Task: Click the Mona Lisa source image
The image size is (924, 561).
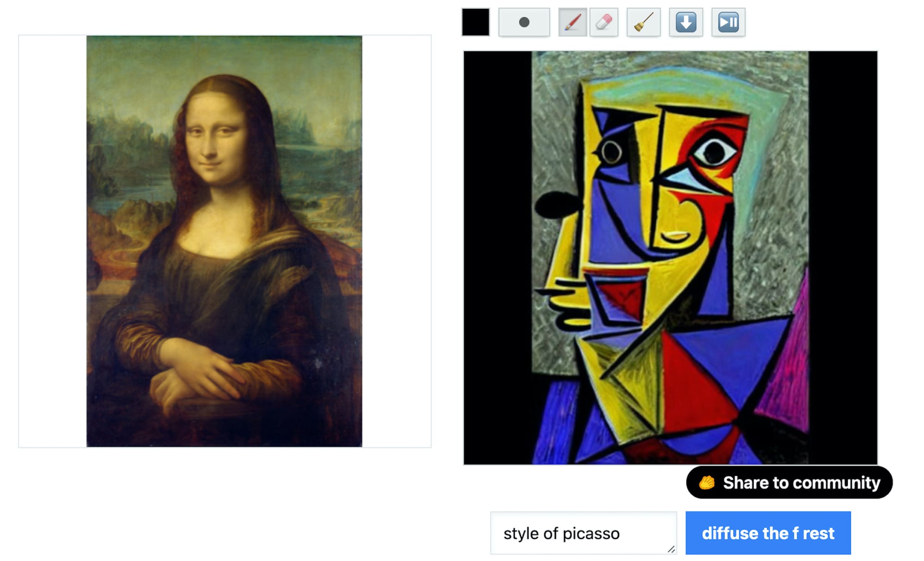Action: click(x=224, y=241)
